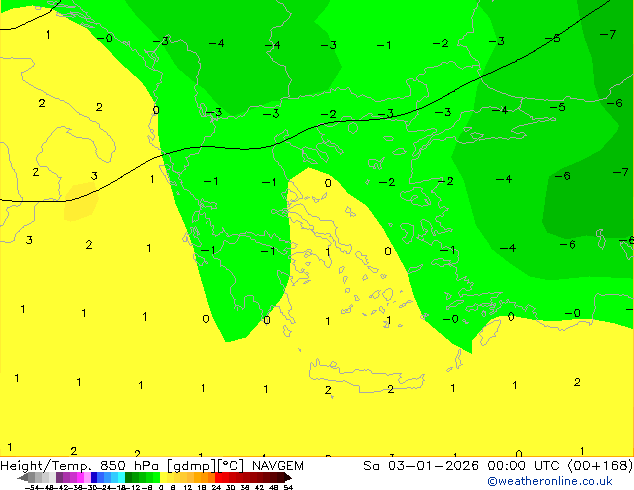Screen dimensions: 634x490
Task: Open the weatheronline.co.uk copyright link
Action: (549, 481)
